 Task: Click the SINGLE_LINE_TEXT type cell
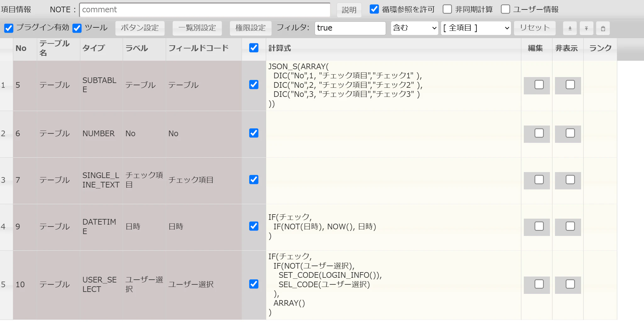click(x=101, y=180)
